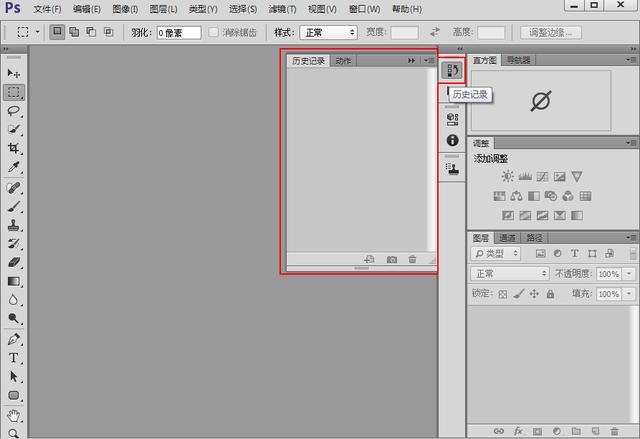Click the Brightness/Contrast adjustment icon

507,176
